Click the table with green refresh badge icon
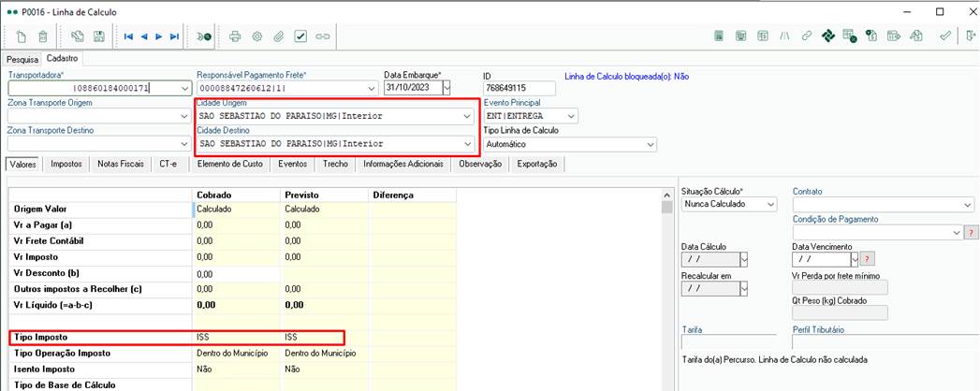 [849, 36]
